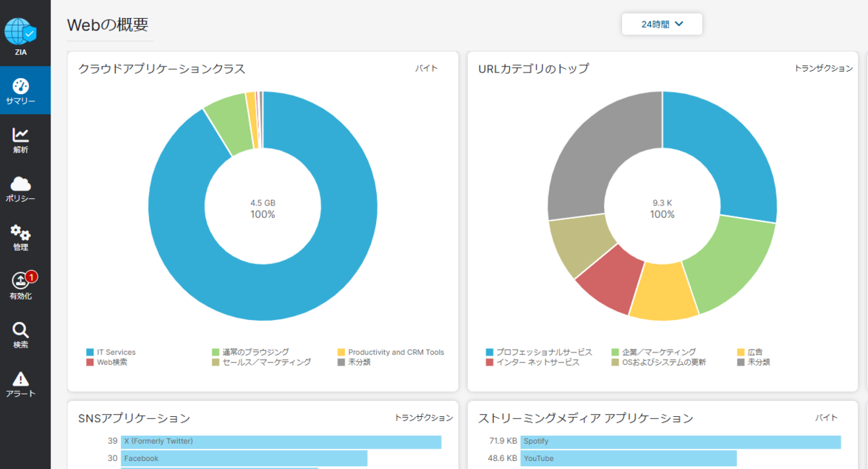The width and height of the screenshot is (868, 469).
Task: Click トランザクション unit on URLカテゴリのトップ card
Action: click(824, 69)
